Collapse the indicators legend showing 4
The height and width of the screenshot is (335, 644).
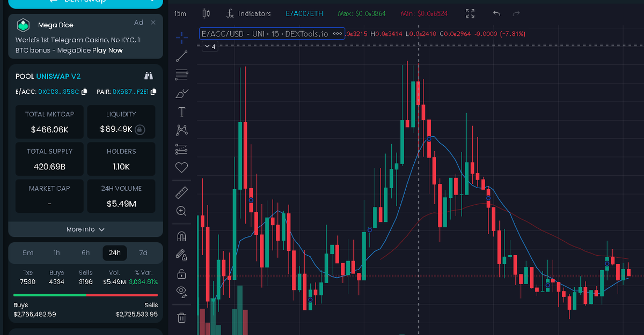tap(210, 47)
